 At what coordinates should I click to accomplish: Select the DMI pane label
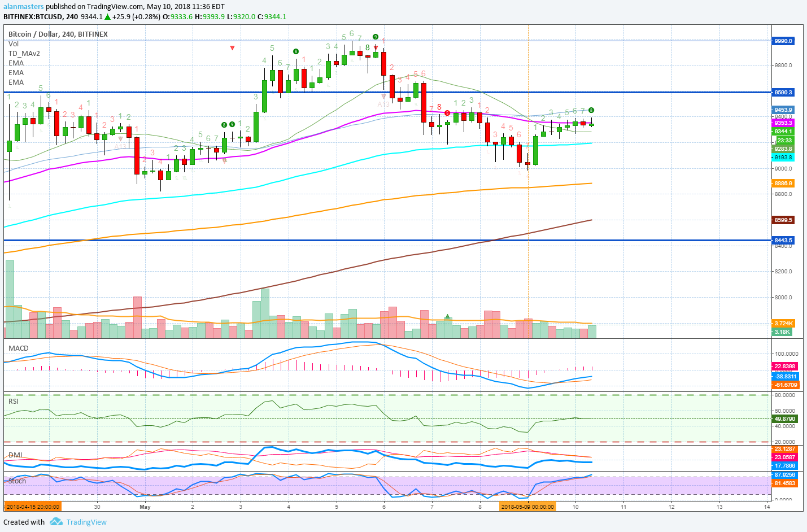point(16,455)
